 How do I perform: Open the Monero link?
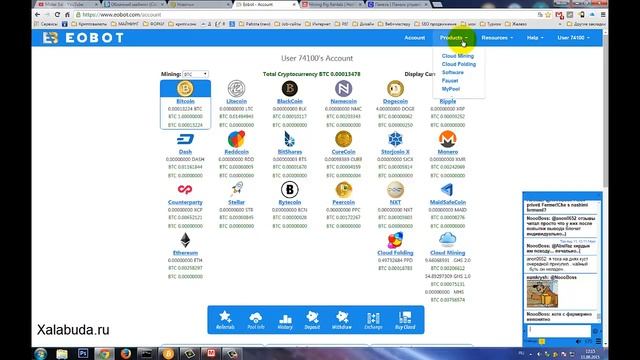click(x=447, y=152)
